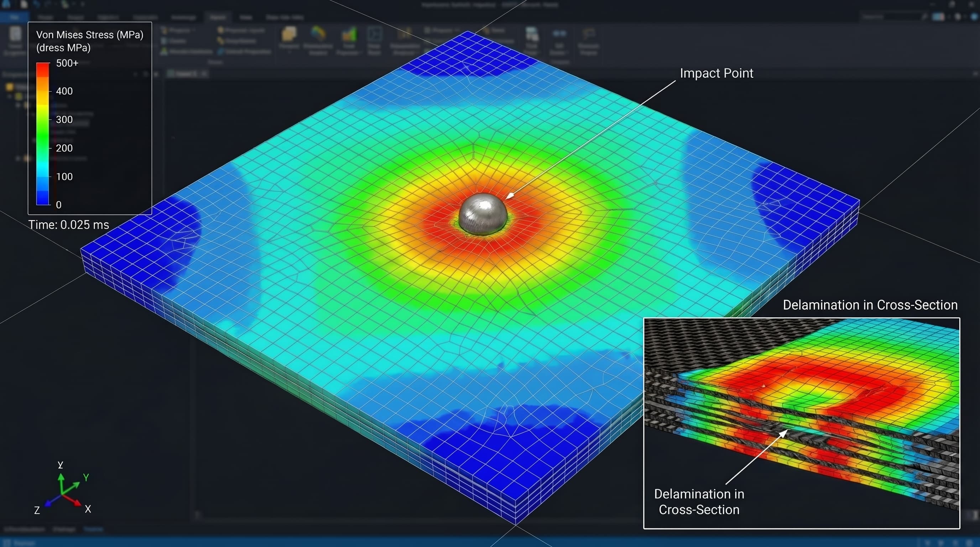Open the dropdown arrow next to the first ribbon group item

pos(194,30)
